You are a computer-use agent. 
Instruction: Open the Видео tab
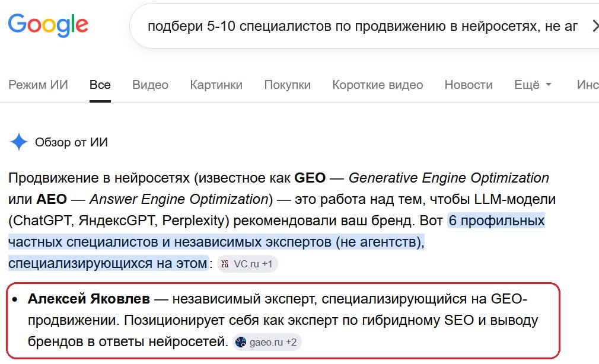point(150,85)
